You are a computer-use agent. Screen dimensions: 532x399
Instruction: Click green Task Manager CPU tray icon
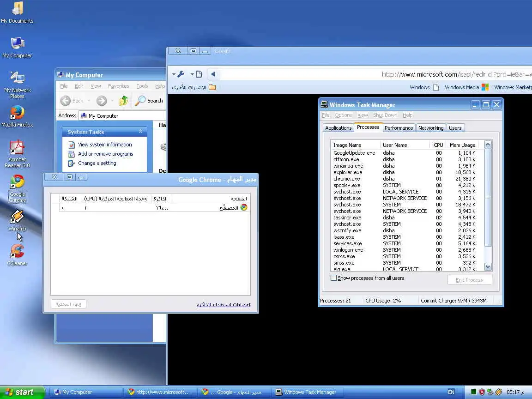473,392
